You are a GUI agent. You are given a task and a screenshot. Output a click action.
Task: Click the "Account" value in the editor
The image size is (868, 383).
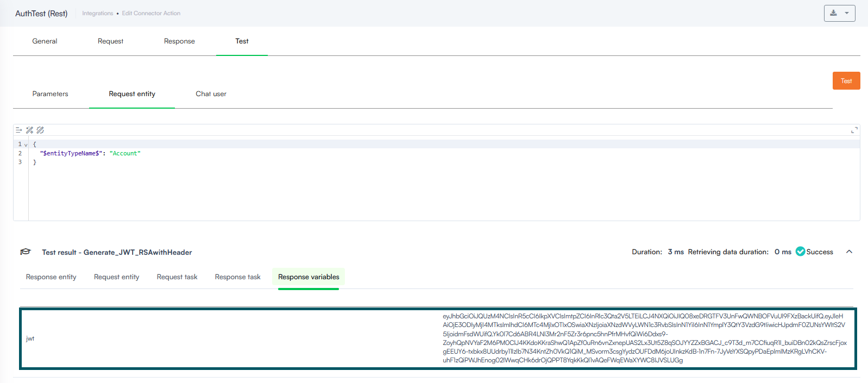(125, 153)
